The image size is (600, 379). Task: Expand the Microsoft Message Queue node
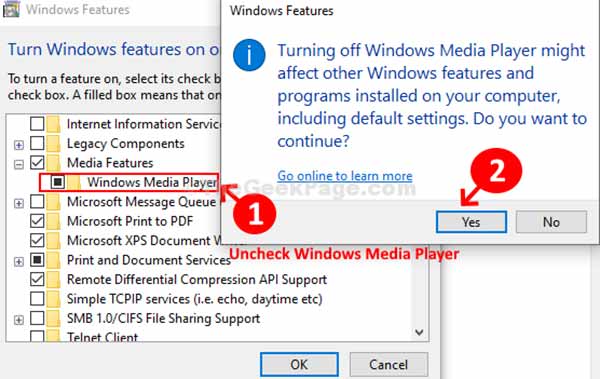point(18,203)
